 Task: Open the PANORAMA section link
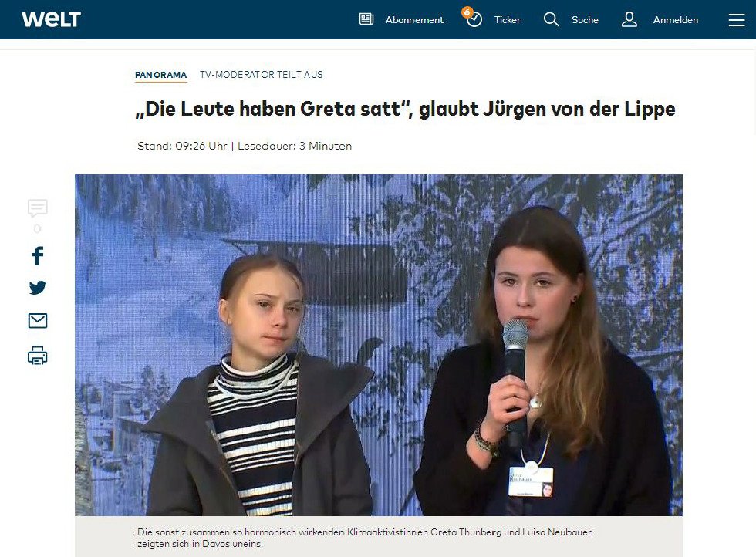click(x=161, y=76)
